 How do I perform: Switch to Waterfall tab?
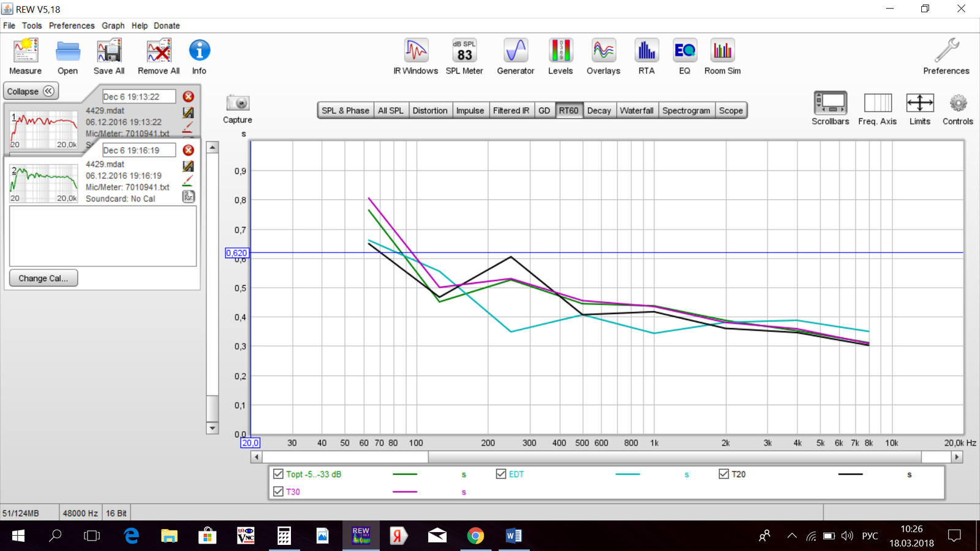coord(636,110)
